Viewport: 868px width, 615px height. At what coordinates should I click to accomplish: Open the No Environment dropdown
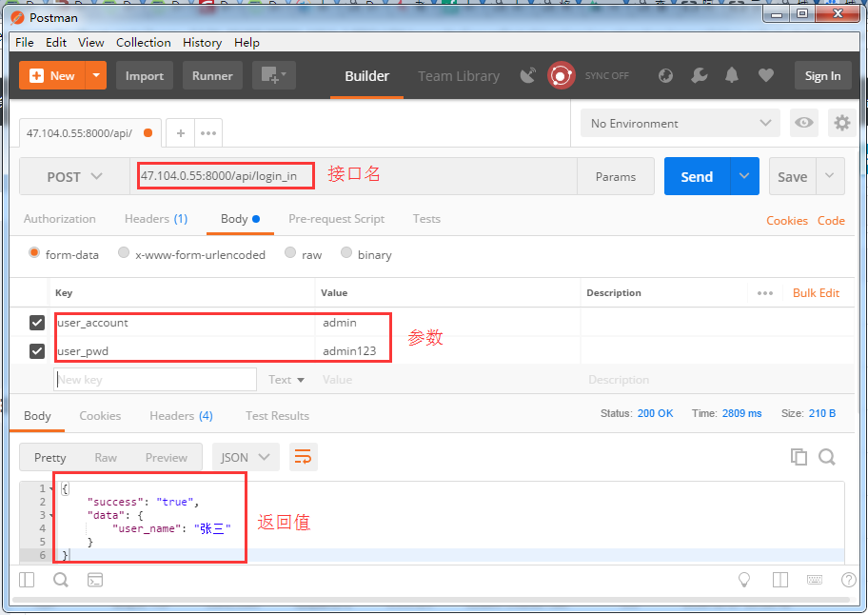click(680, 123)
